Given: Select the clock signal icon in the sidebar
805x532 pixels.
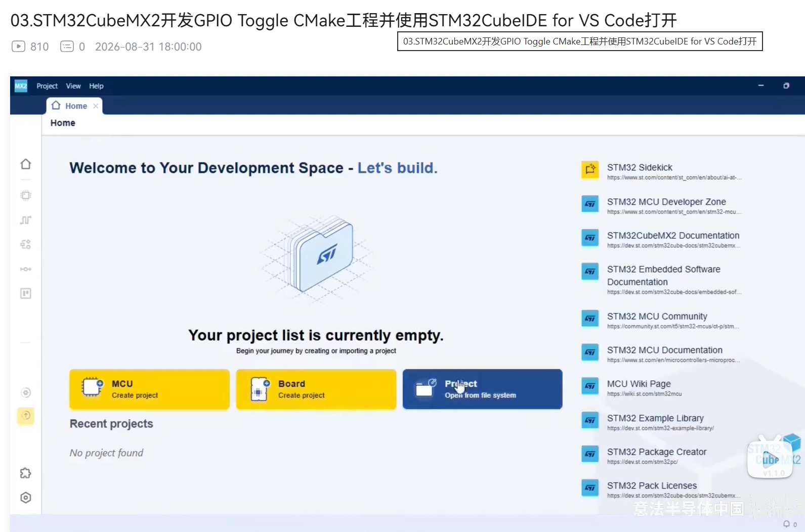Looking at the screenshot, I should [26, 220].
